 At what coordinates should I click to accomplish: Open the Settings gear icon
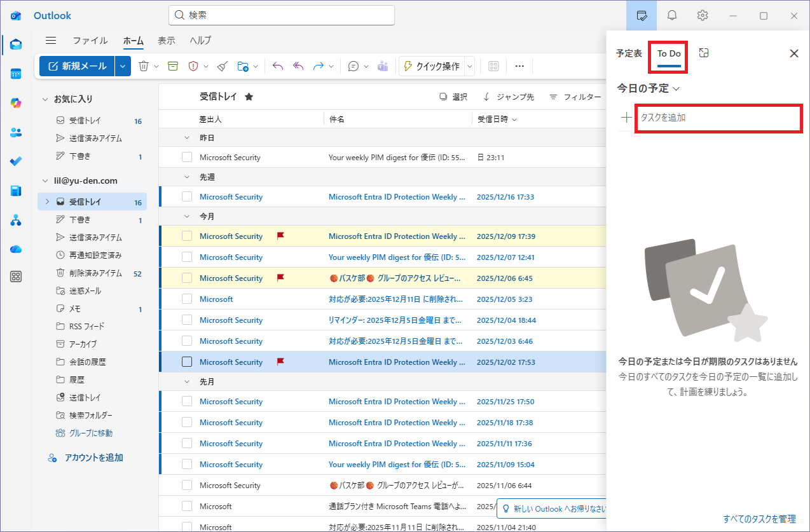[x=703, y=15]
